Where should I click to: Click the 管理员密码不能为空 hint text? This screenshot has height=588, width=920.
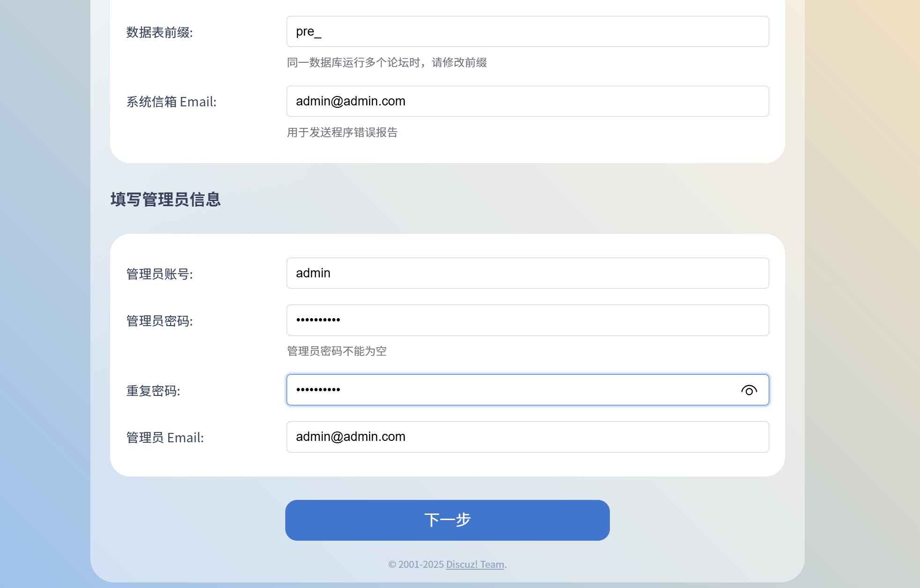tap(336, 351)
